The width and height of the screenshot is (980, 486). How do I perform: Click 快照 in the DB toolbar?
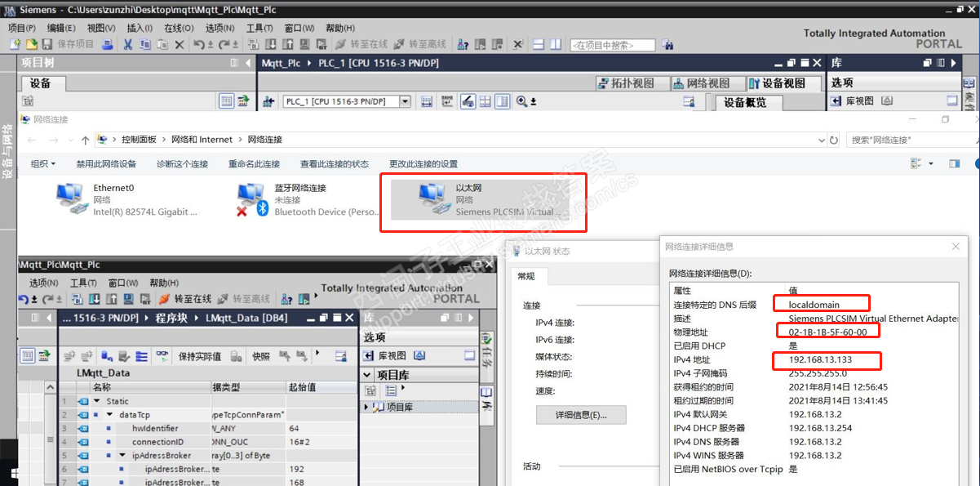click(261, 356)
